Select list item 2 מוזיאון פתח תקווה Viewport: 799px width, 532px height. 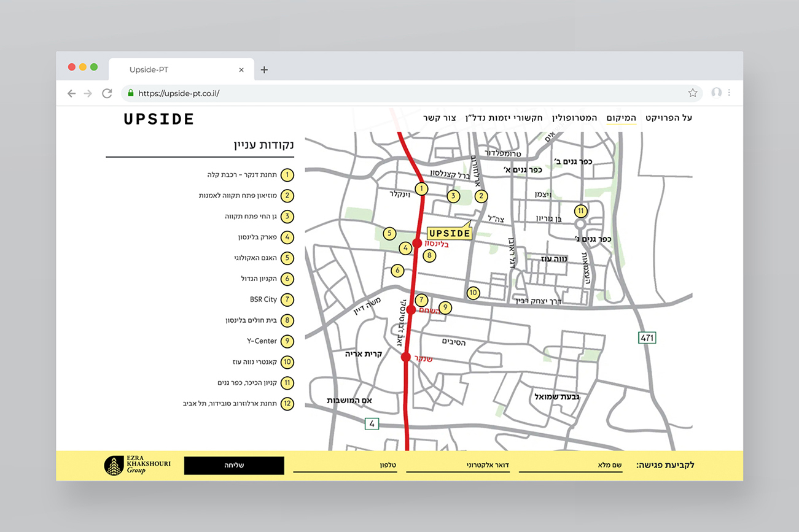(246, 196)
